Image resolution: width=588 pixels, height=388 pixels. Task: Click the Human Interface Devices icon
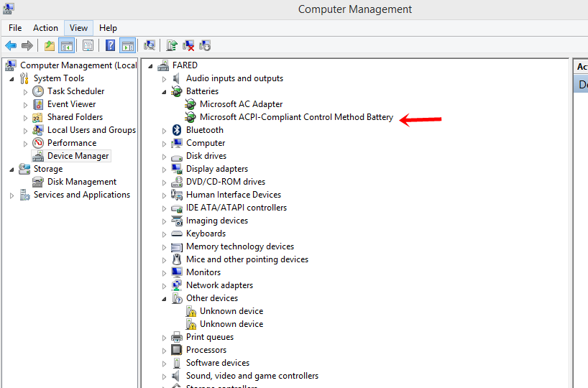[177, 195]
